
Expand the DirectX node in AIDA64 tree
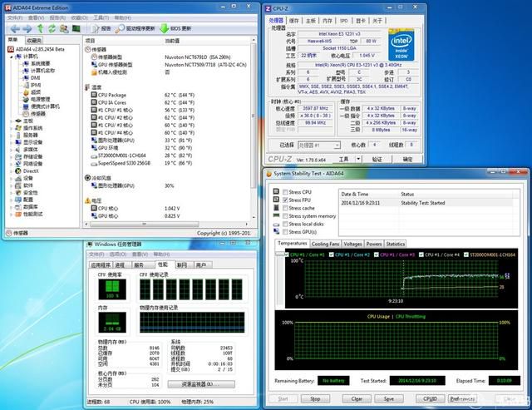11,171
